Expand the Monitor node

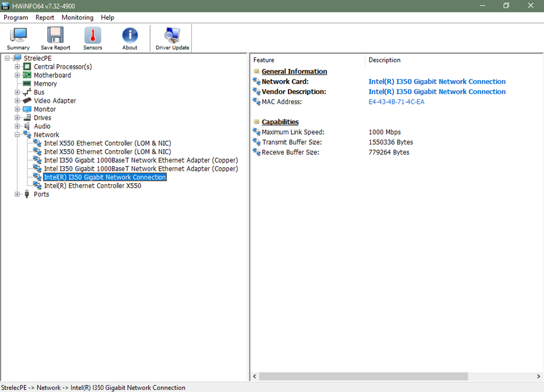coord(17,109)
